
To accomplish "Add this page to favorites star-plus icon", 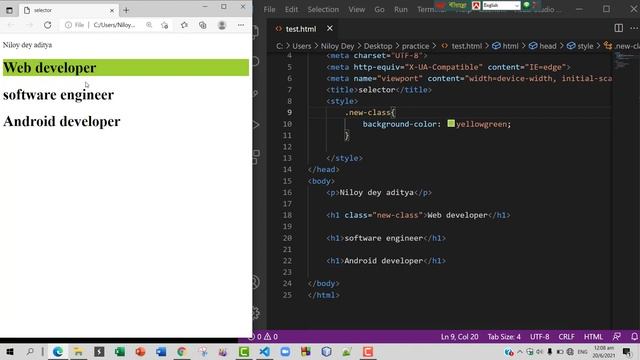I will 164,25.
